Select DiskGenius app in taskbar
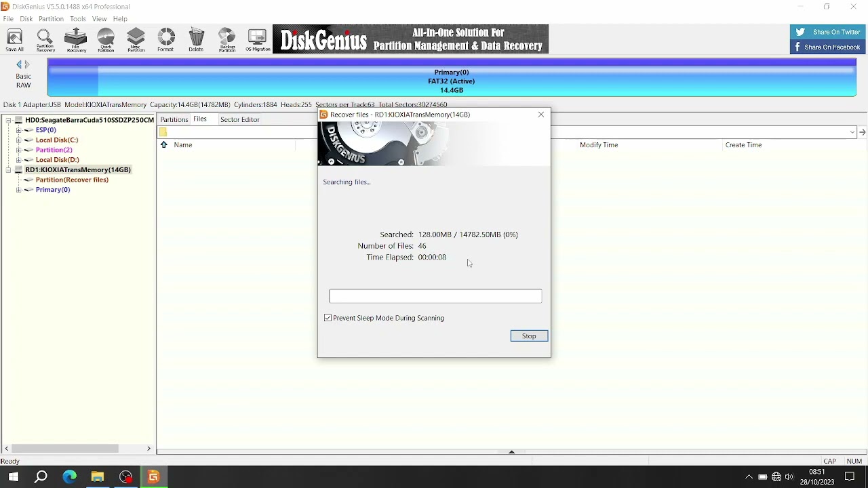Screen dimensions: 868x488 click(153, 477)
